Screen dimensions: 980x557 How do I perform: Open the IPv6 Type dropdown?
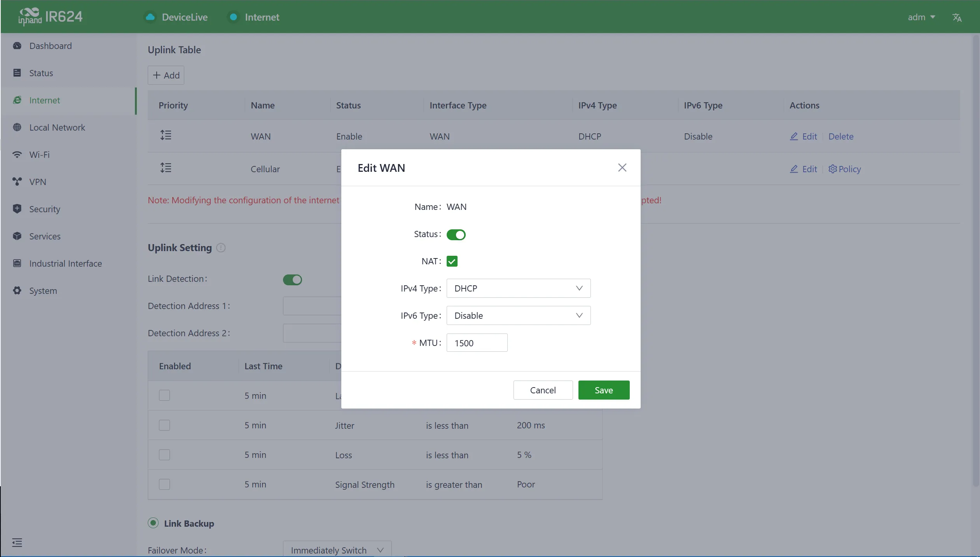[x=519, y=316]
